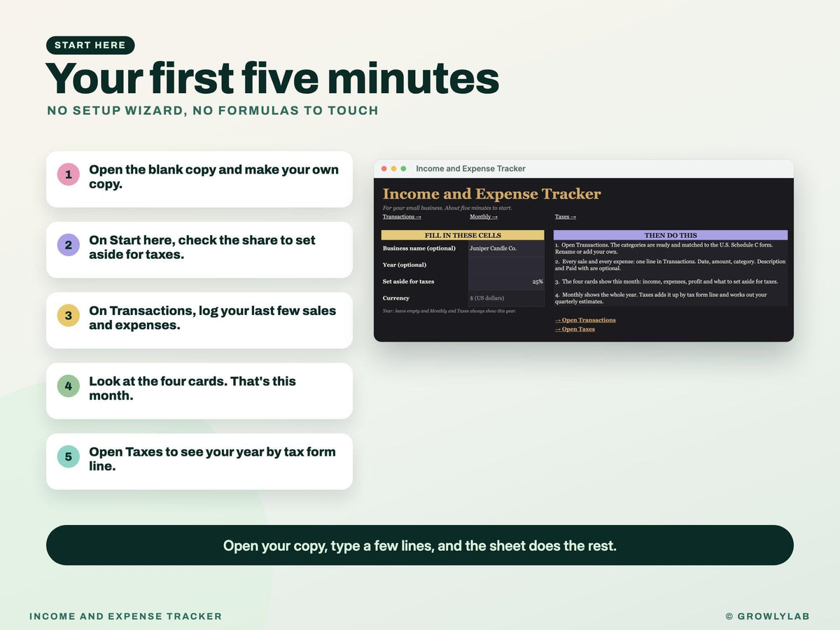The height and width of the screenshot is (630, 840).
Task: Follow the white "Taxes →" navigation link
Action: click(x=566, y=217)
